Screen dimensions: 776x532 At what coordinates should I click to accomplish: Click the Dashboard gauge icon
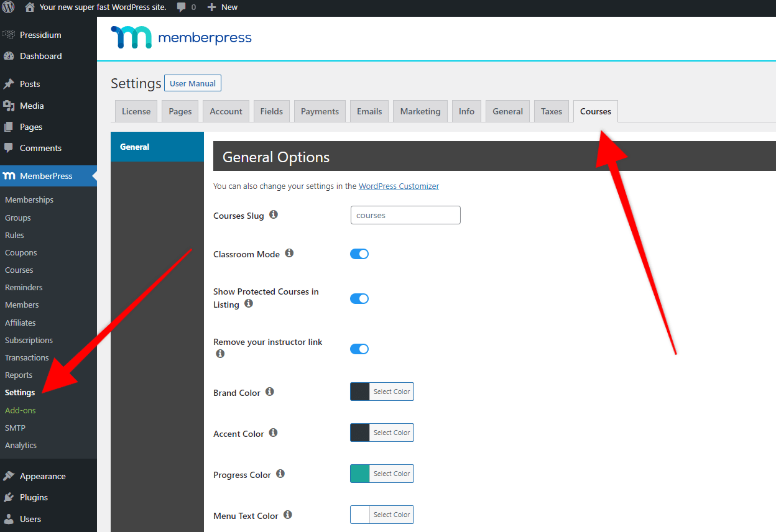click(x=9, y=56)
